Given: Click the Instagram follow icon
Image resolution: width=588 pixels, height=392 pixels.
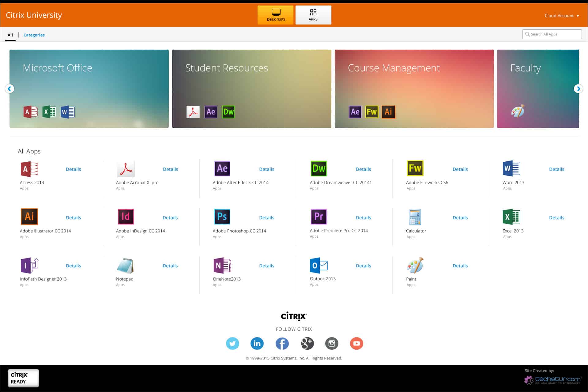Looking at the screenshot, I should (332, 343).
